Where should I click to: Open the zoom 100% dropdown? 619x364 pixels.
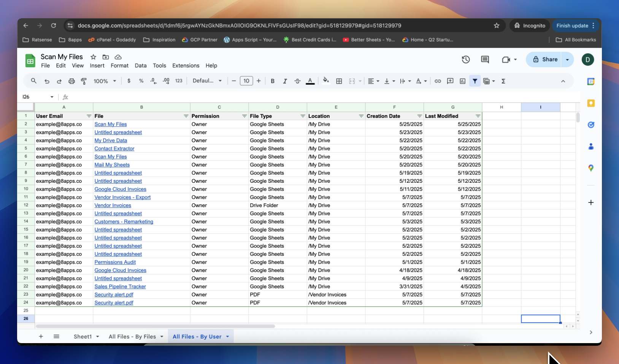(105, 81)
